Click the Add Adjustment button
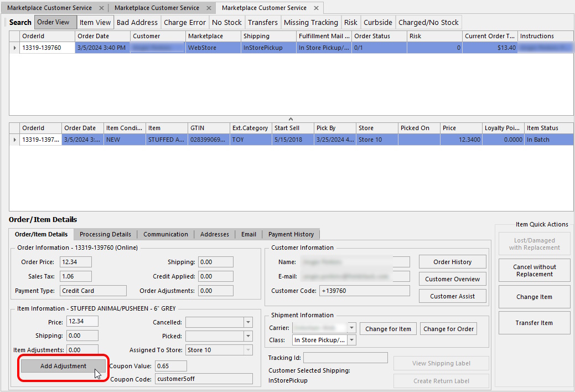 pyautogui.click(x=64, y=366)
